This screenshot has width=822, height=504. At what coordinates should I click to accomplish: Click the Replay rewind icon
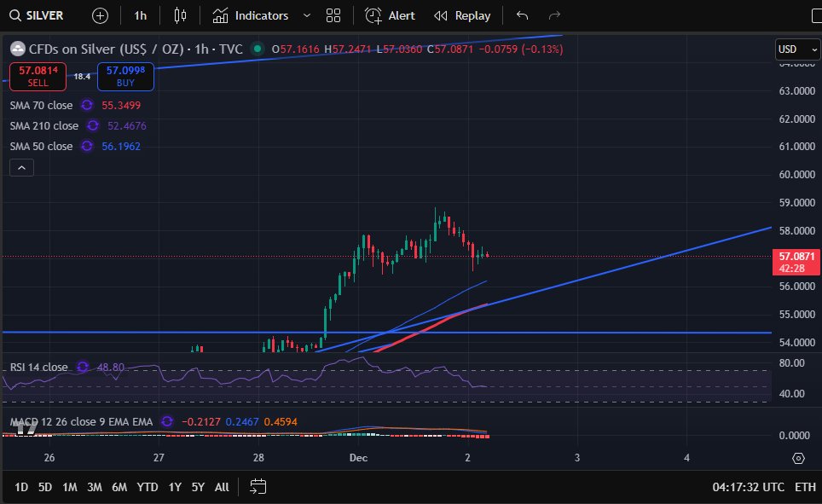click(441, 15)
